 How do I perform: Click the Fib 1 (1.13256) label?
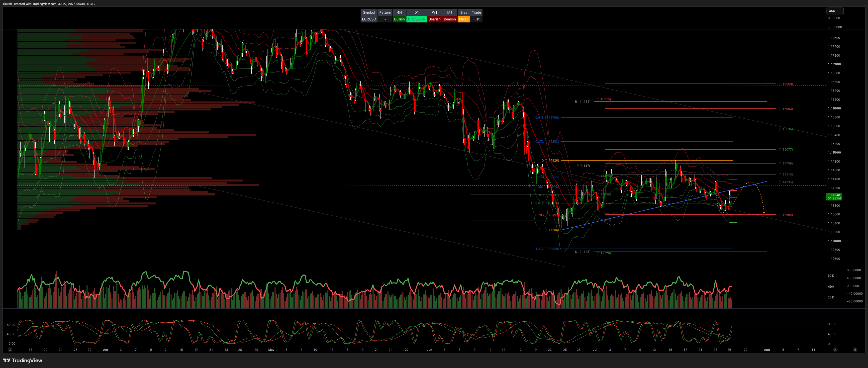[550, 230]
